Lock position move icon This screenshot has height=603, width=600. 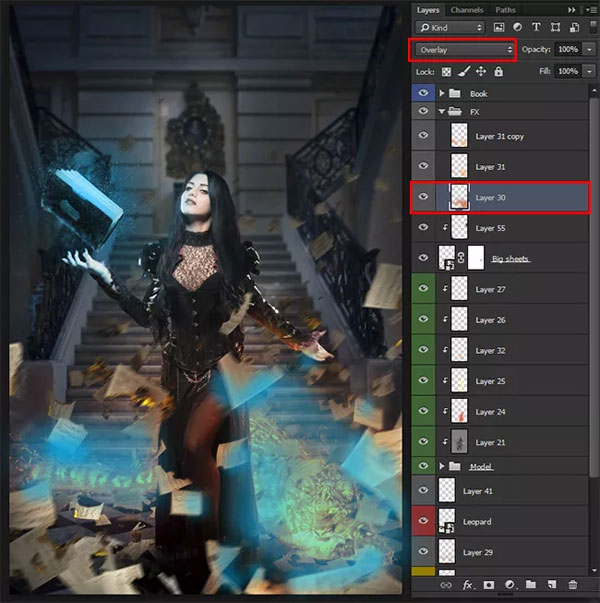(x=481, y=72)
